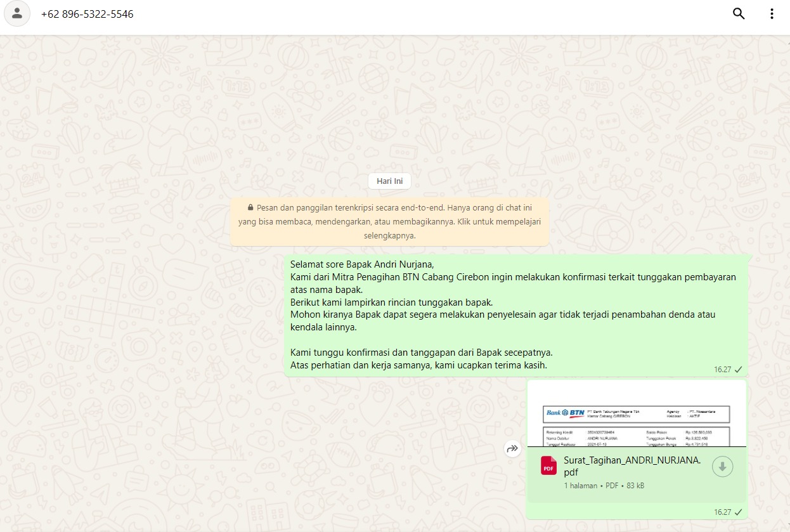Open the contact profile avatar

17,14
